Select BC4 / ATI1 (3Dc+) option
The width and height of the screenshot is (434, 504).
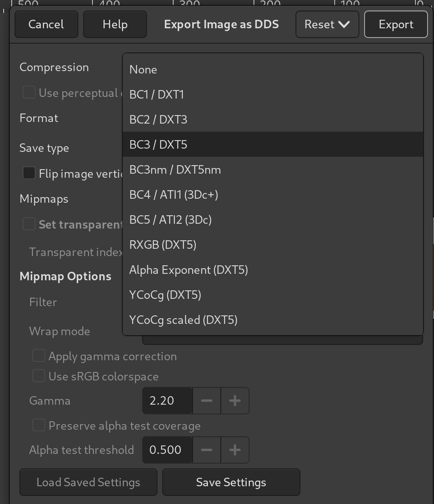coord(273,195)
